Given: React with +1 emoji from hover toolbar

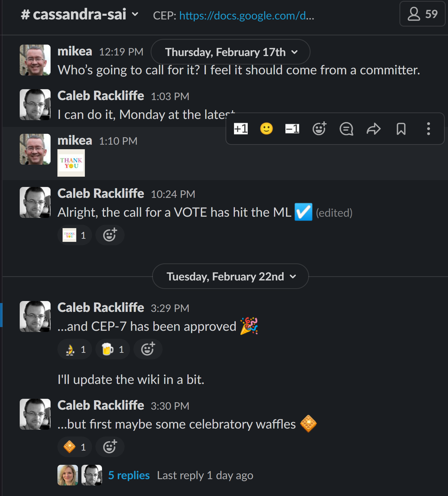Looking at the screenshot, I should [x=240, y=129].
